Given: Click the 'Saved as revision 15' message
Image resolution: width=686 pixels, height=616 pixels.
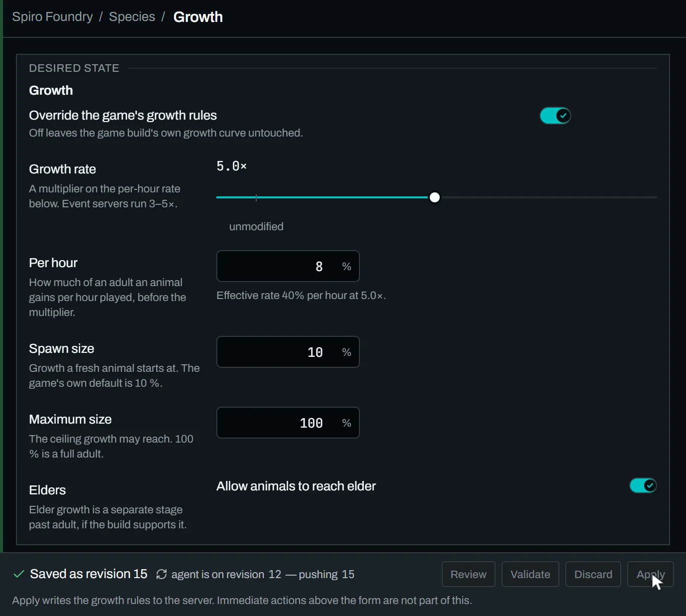Looking at the screenshot, I should pyautogui.click(x=89, y=574).
